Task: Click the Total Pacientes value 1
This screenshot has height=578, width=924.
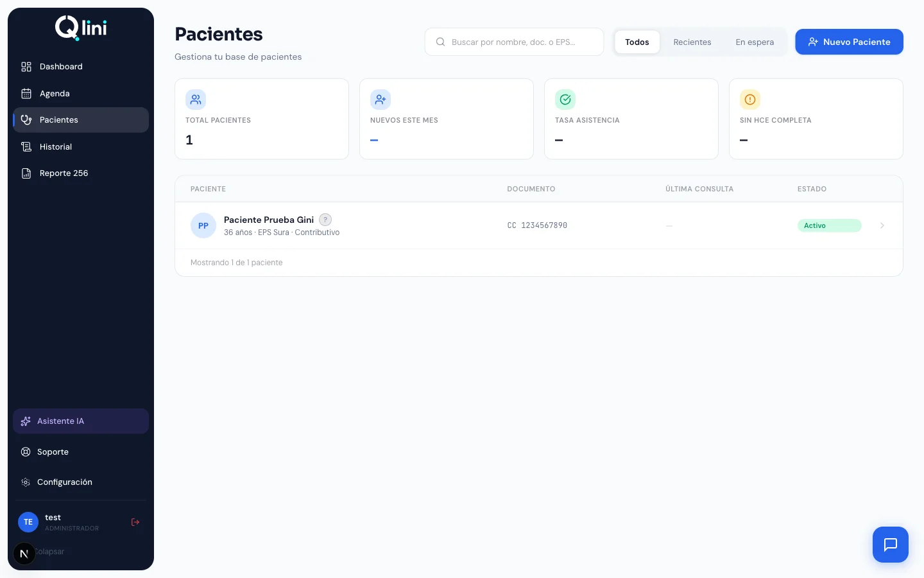Action: (x=189, y=140)
